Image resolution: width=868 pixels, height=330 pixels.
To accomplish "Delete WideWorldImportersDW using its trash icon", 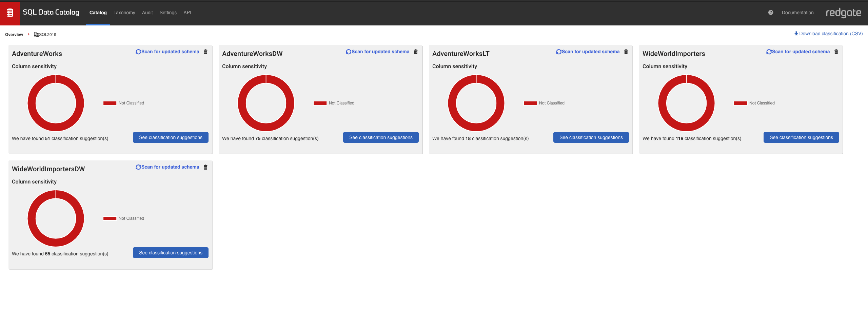I will tap(205, 167).
